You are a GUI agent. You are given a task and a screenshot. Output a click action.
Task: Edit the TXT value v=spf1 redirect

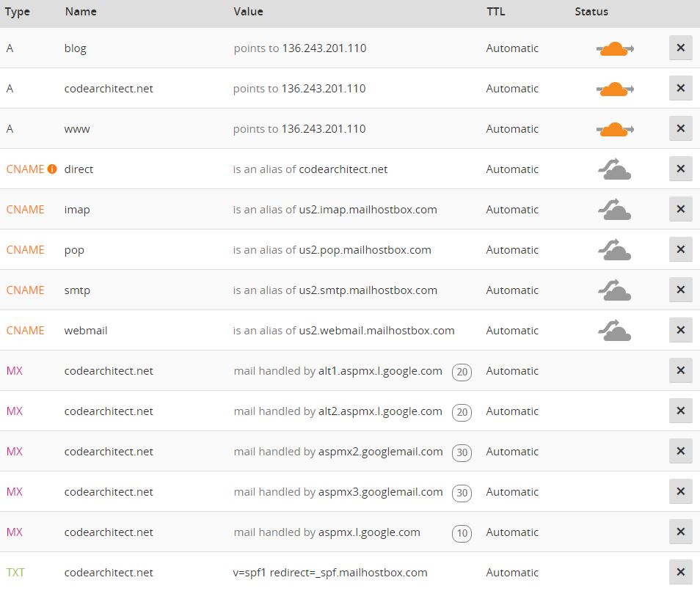[330, 573]
